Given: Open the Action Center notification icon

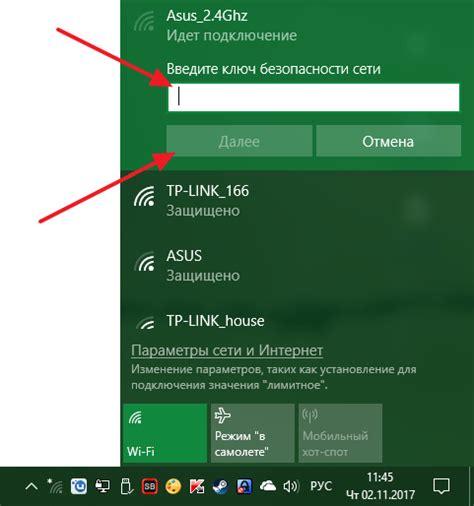Looking at the screenshot, I should tap(441, 487).
